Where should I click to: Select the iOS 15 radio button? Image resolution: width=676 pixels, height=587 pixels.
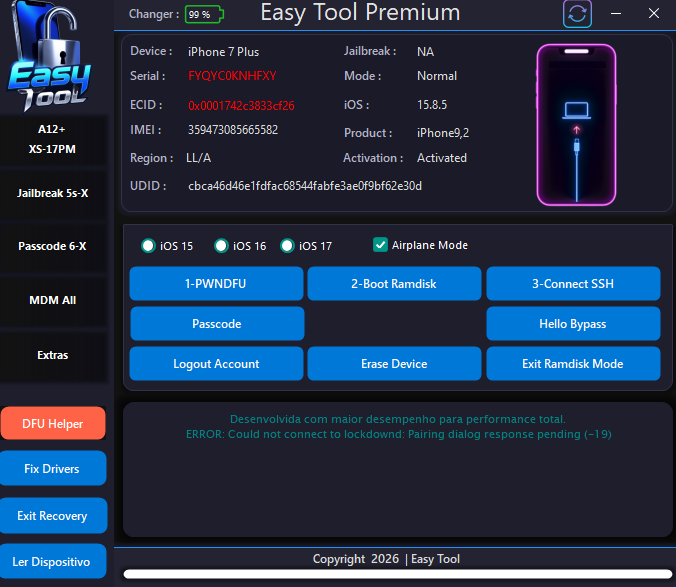148,246
